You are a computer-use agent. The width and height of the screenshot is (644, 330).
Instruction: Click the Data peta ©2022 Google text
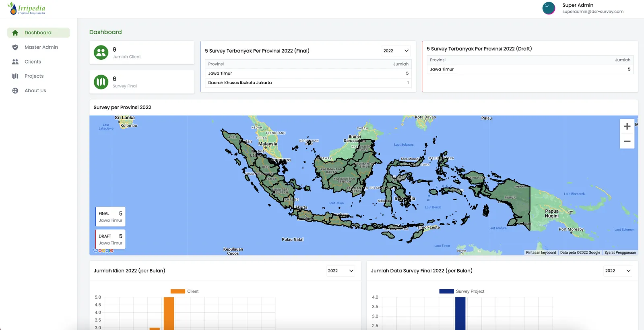580,253
